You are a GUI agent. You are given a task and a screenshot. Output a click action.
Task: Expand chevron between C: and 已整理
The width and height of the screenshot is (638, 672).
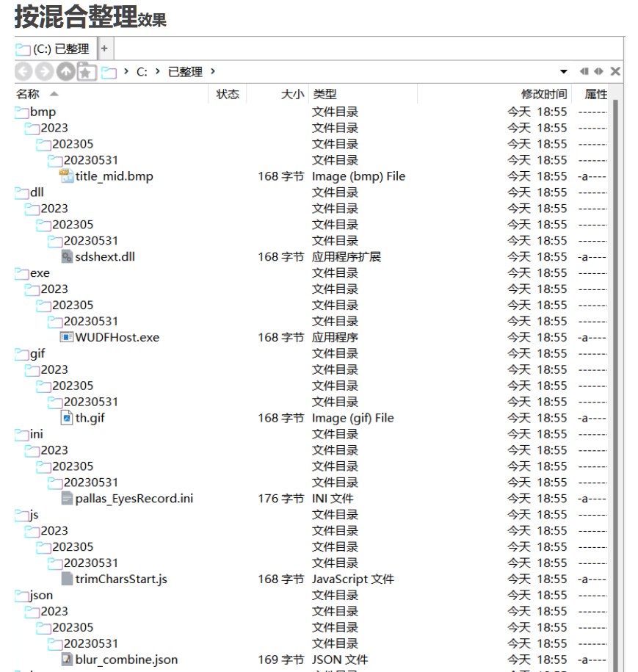[158, 71]
